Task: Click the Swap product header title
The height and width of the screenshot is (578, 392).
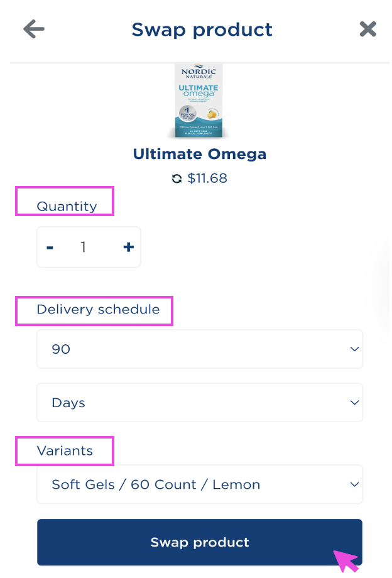Action: (202, 30)
